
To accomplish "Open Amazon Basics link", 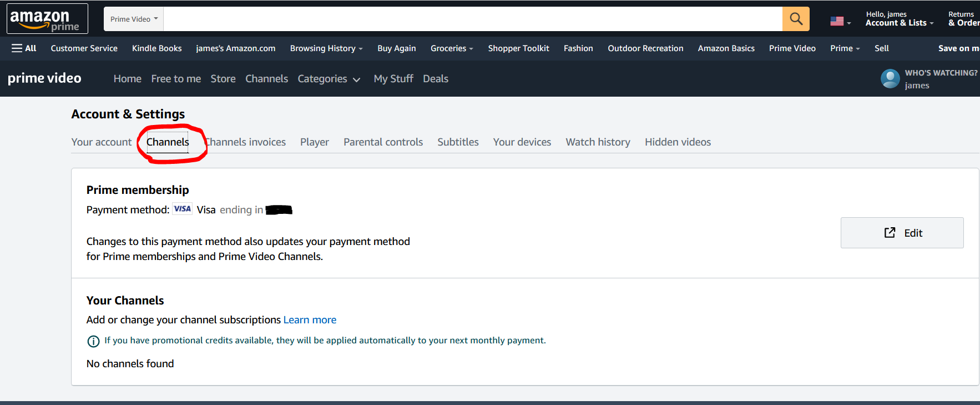I will 726,48.
